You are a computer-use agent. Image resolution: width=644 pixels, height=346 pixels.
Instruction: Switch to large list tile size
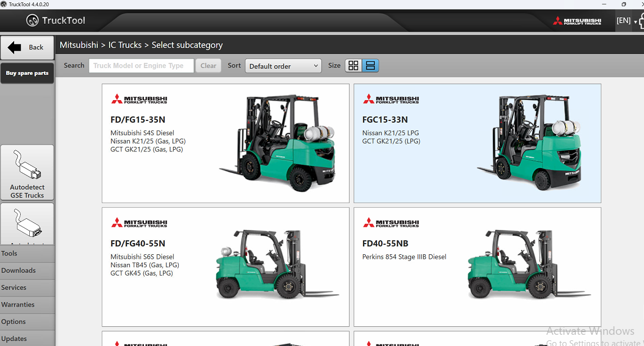(370, 66)
